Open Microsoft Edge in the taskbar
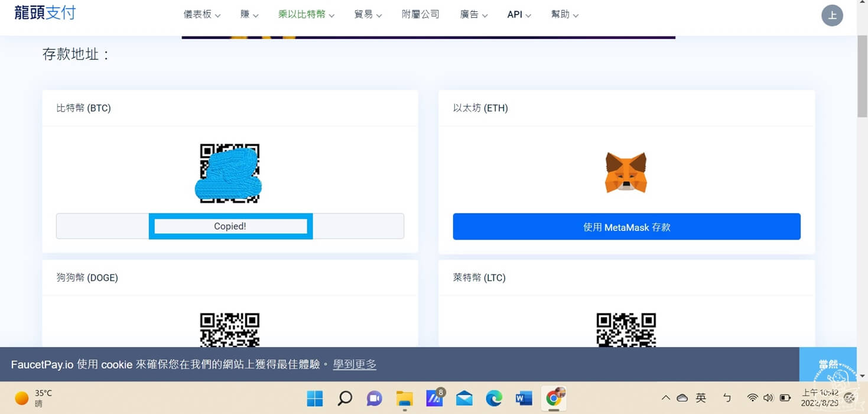Viewport: 868px width, 414px height. [494, 398]
